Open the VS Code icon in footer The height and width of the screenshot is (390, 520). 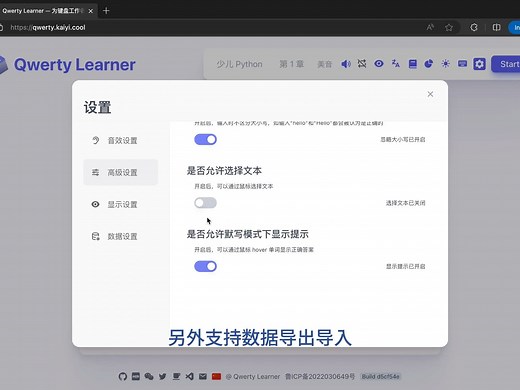[189, 377]
